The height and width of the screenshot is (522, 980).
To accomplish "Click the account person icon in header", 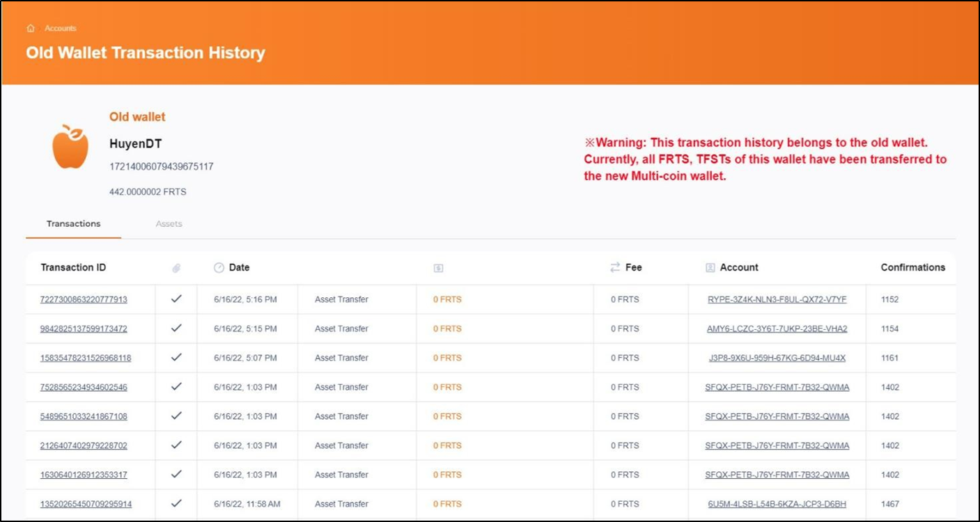I will [710, 268].
